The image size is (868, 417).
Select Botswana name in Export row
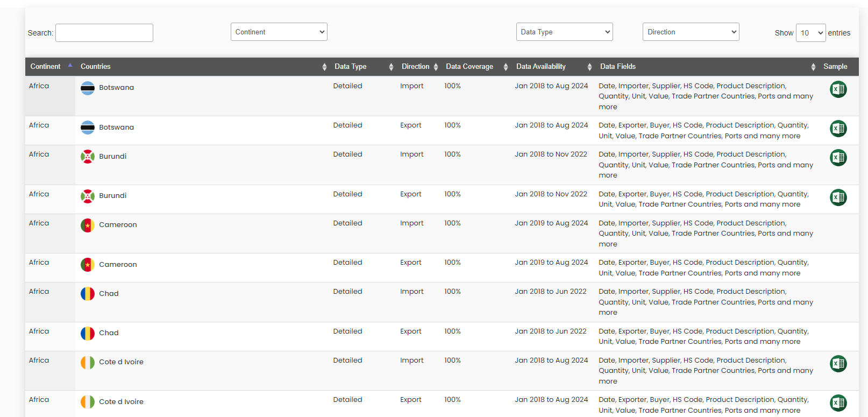(116, 128)
